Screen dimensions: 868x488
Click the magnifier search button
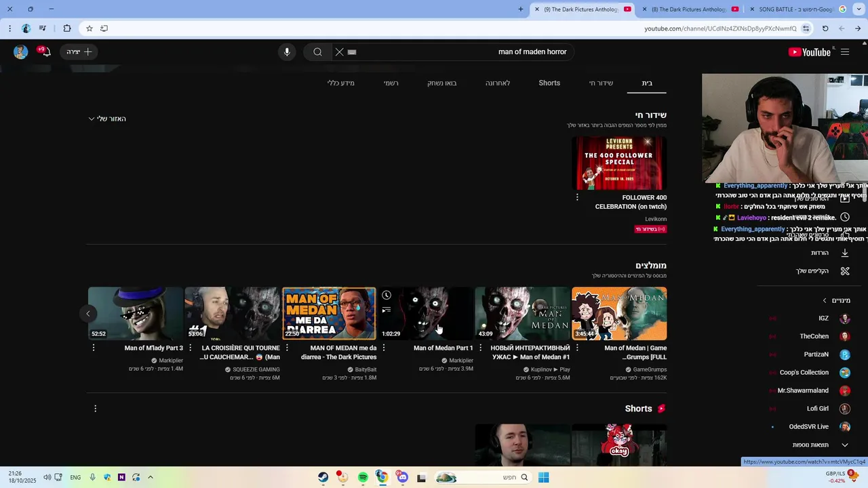(x=317, y=52)
